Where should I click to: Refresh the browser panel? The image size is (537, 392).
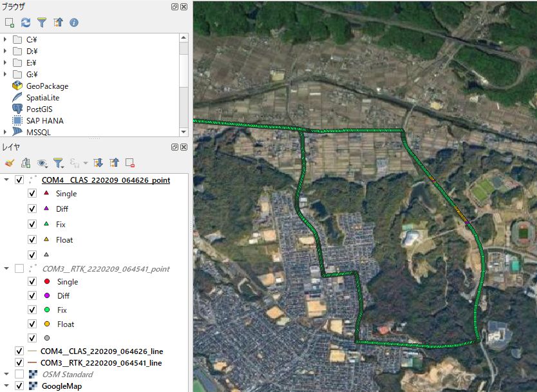26,23
